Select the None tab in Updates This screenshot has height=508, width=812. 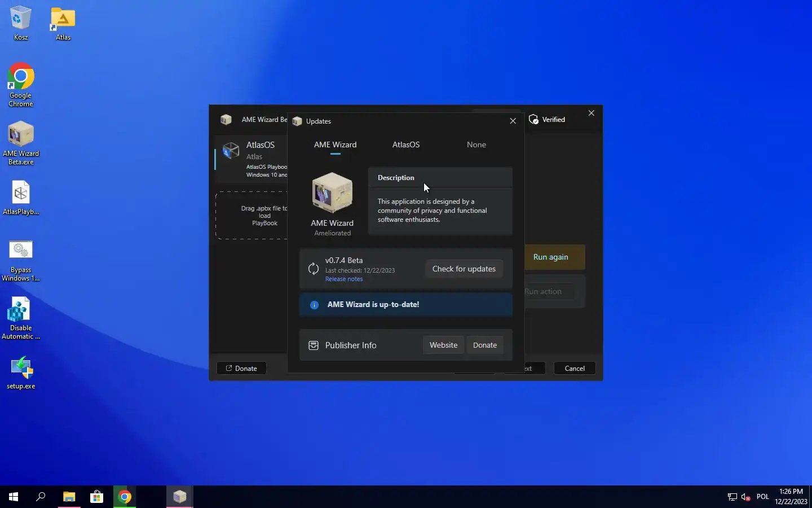click(x=476, y=145)
